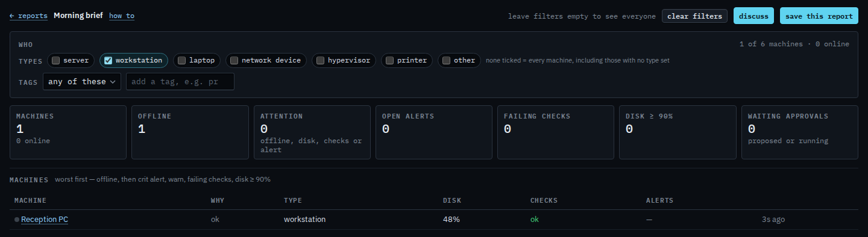Tick the laptop type checkbox
This screenshot has height=237, width=868.
coord(182,60)
